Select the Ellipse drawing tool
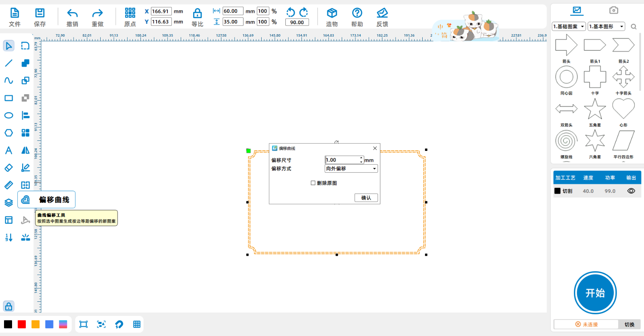Viewport: 644px width, 336px height. (x=8, y=115)
